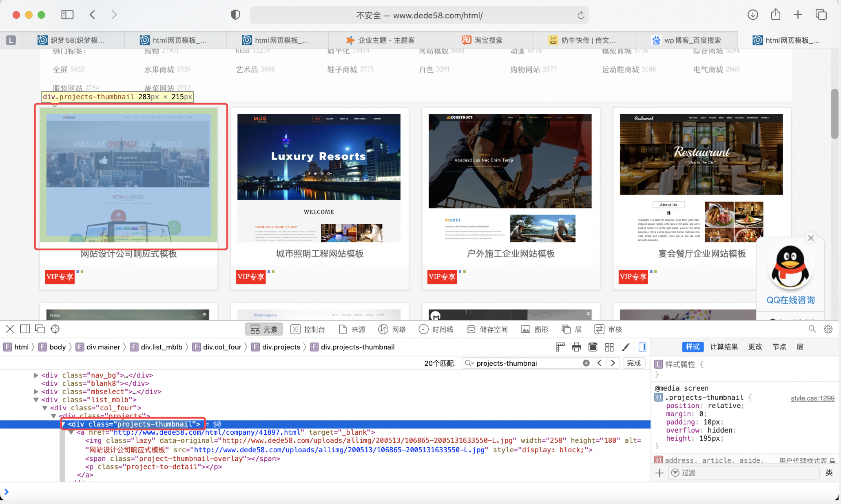The height and width of the screenshot is (504, 841).
Task: Select the Node sidebar tab
Action: click(779, 347)
